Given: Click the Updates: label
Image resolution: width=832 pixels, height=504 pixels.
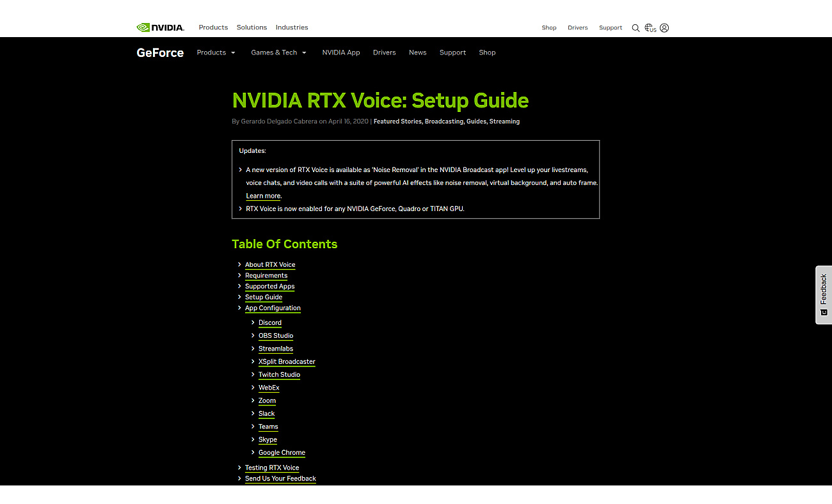Looking at the screenshot, I should pyautogui.click(x=252, y=151).
